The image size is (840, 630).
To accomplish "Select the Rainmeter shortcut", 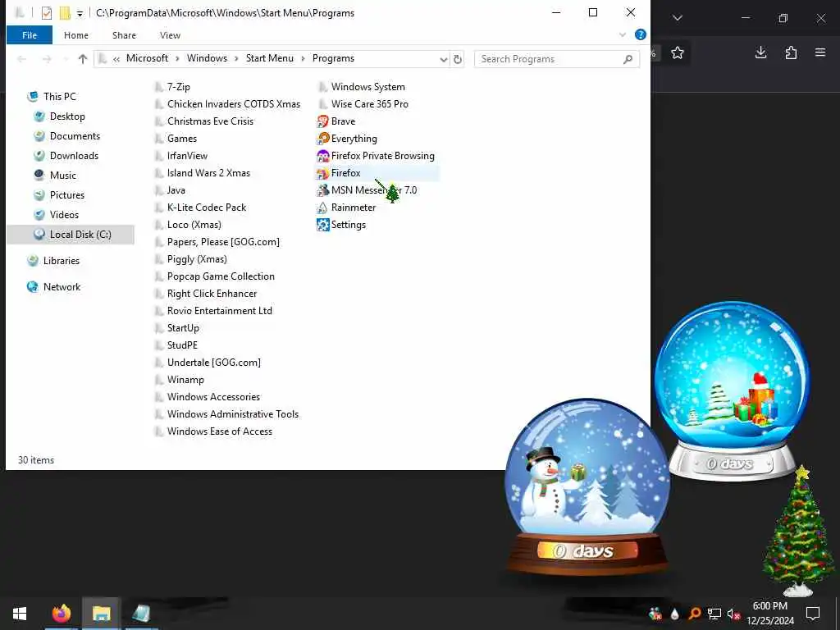I will [346, 208].
